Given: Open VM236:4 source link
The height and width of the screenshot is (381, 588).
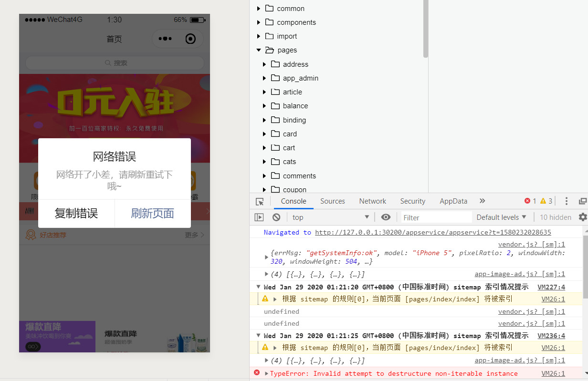Looking at the screenshot, I should [x=551, y=335].
